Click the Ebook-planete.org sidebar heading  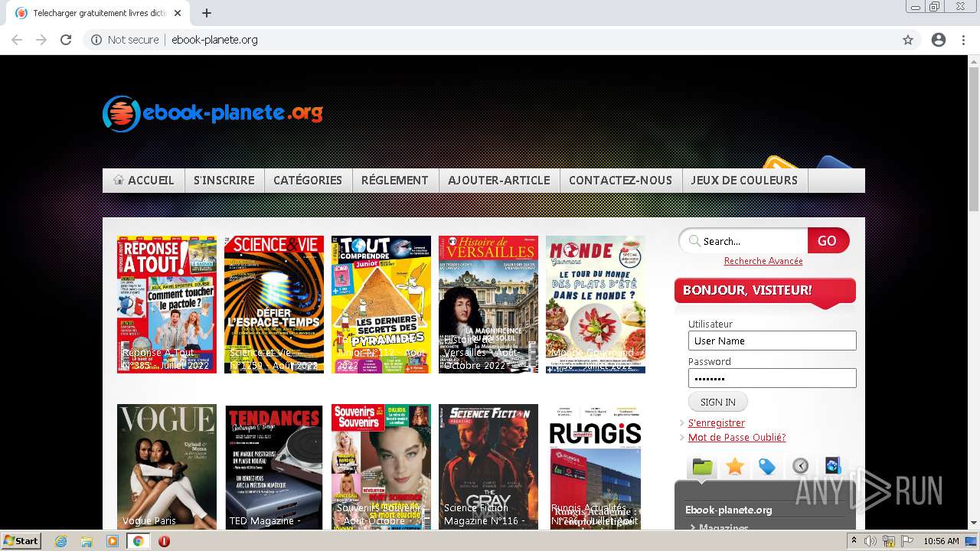(x=728, y=510)
